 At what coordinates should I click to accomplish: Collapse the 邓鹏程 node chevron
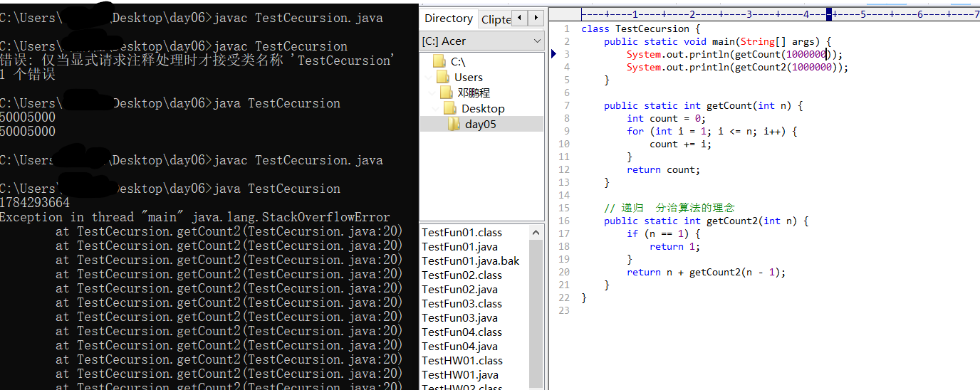[431, 93]
